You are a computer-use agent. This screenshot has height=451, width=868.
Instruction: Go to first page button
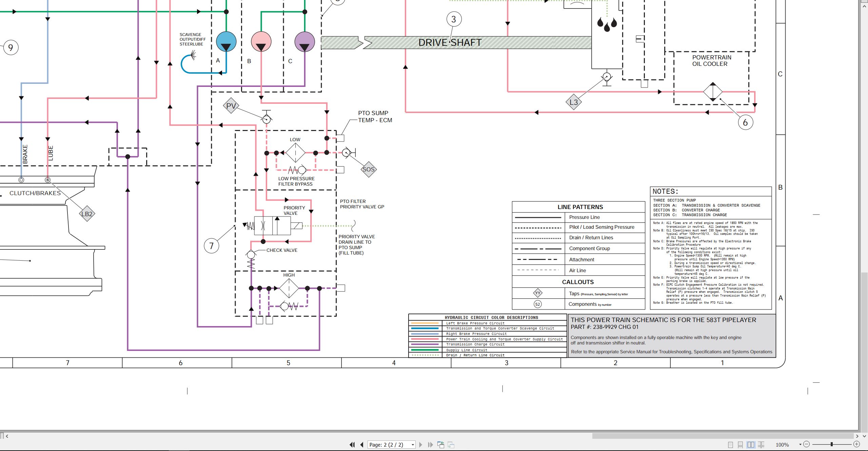click(352, 445)
